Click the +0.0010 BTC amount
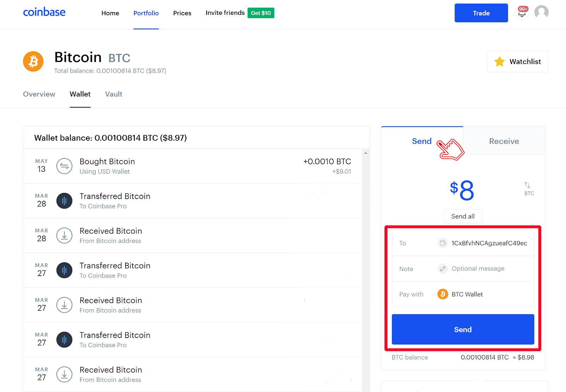 pyautogui.click(x=327, y=162)
